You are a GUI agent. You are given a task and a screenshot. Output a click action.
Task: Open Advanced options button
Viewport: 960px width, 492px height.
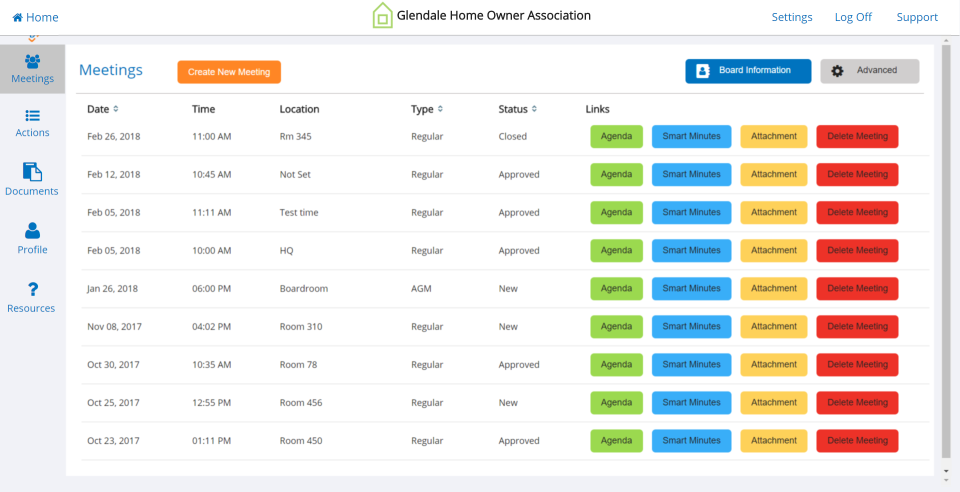point(870,71)
